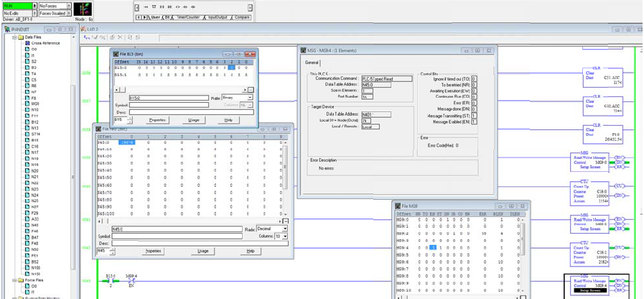The image size is (644, 299).
Task: Click the File B15 window title icon
Action: (116, 54)
